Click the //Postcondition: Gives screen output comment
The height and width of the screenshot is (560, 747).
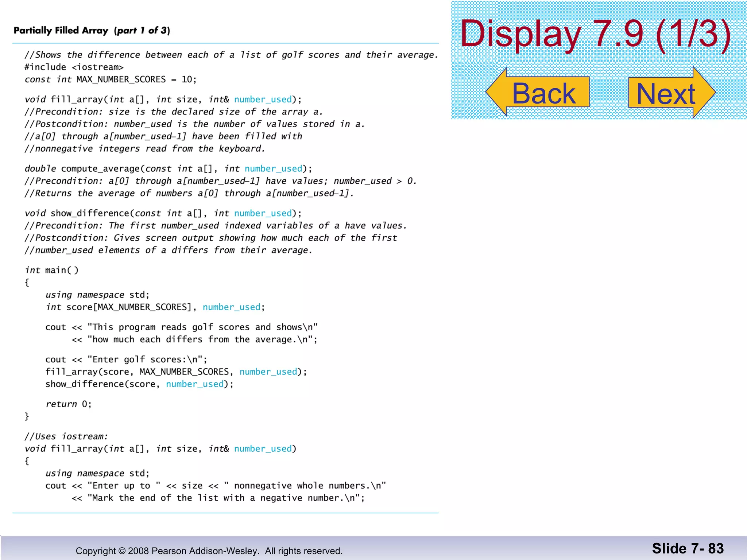(211, 238)
